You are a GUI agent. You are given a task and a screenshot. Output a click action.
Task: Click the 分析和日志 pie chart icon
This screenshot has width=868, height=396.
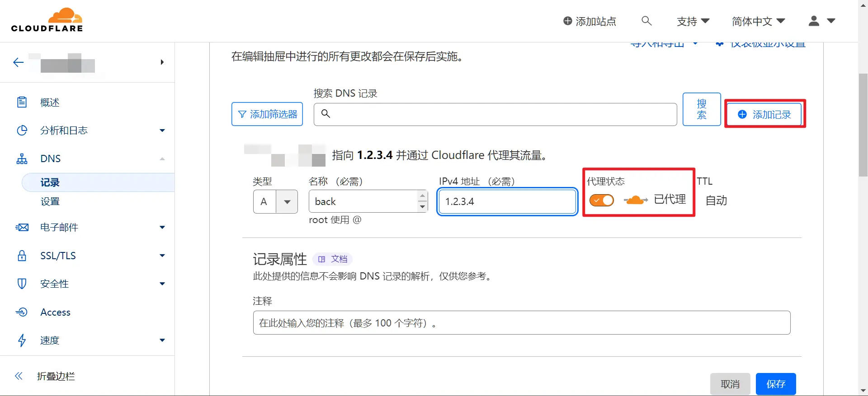pyautogui.click(x=22, y=130)
